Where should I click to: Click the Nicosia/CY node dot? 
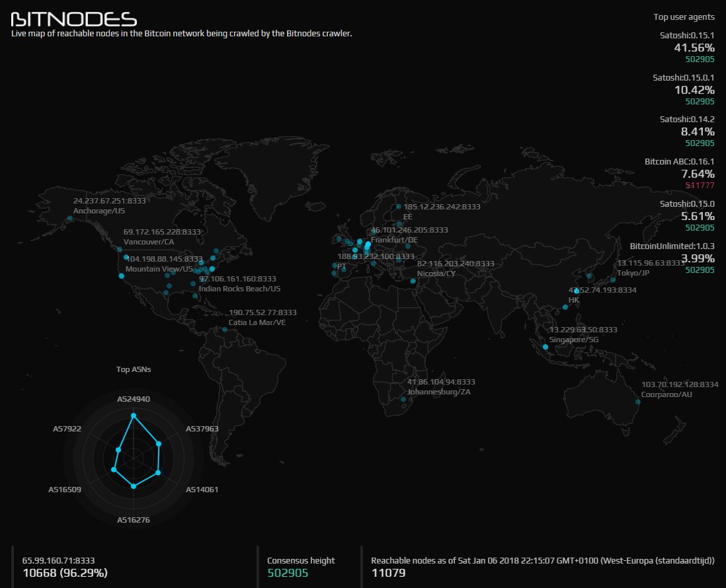pyautogui.click(x=413, y=281)
